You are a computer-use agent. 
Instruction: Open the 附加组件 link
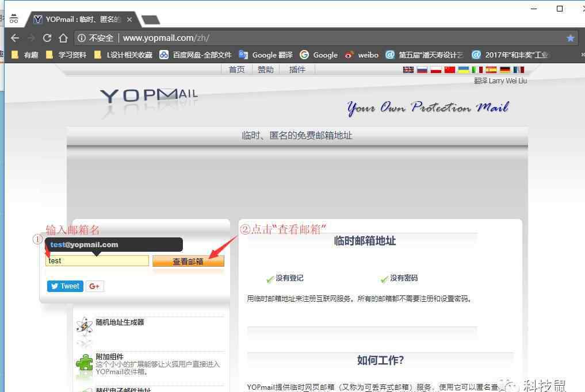pyautogui.click(x=109, y=356)
